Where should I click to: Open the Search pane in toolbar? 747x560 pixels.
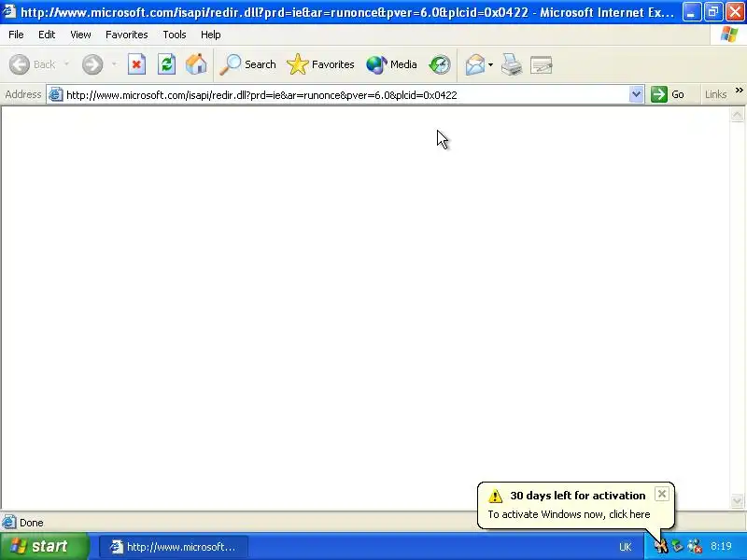pos(247,64)
